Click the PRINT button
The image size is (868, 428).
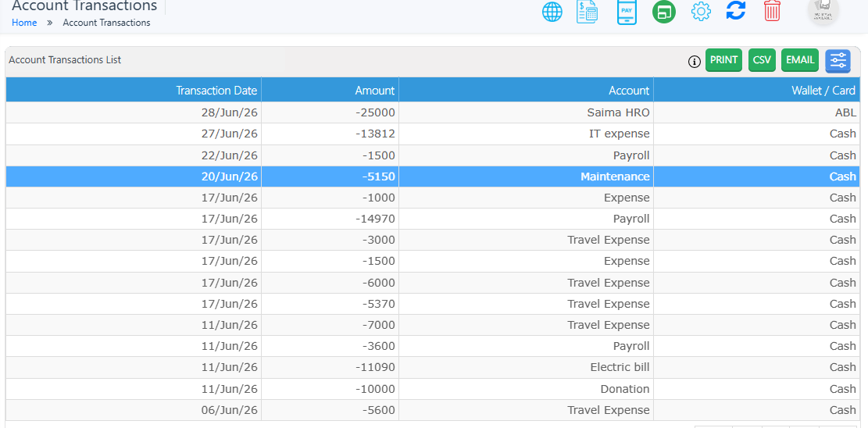point(723,60)
